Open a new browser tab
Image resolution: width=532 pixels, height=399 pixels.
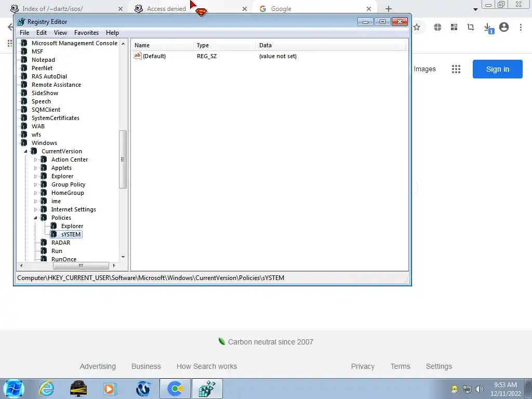[389, 9]
